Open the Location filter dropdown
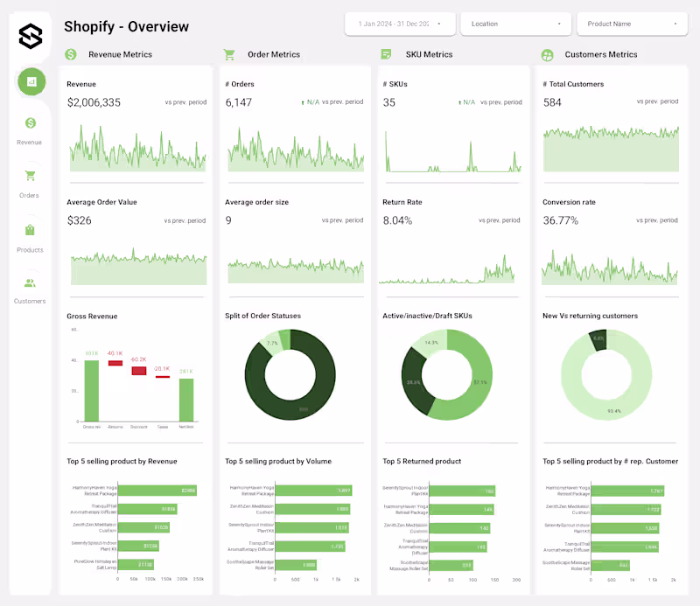The height and width of the screenshot is (606, 700). pyautogui.click(x=515, y=24)
